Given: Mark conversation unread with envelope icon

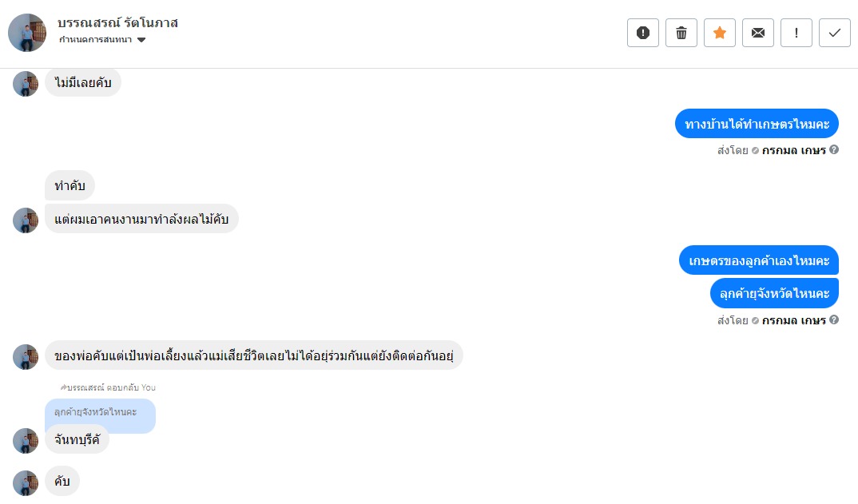Looking at the screenshot, I should click(758, 33).
